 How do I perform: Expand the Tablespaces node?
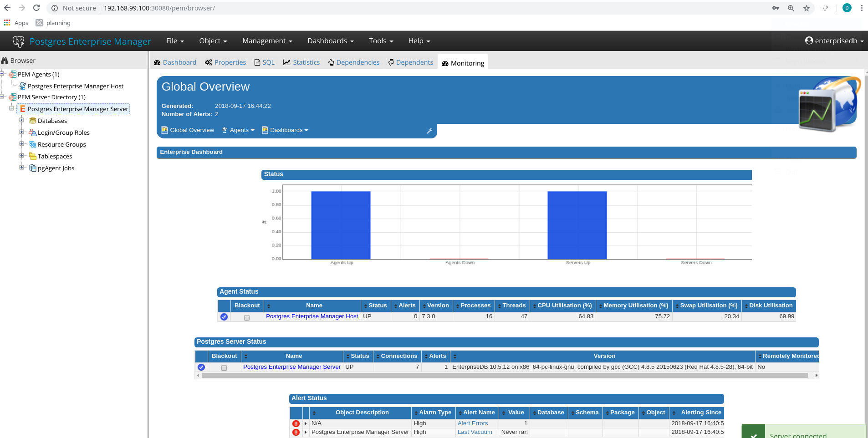pyautogui.click(x=21, y=156)
